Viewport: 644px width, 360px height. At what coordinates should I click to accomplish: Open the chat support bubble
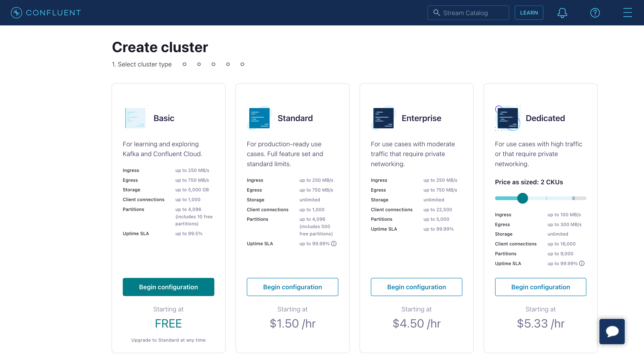612,331
